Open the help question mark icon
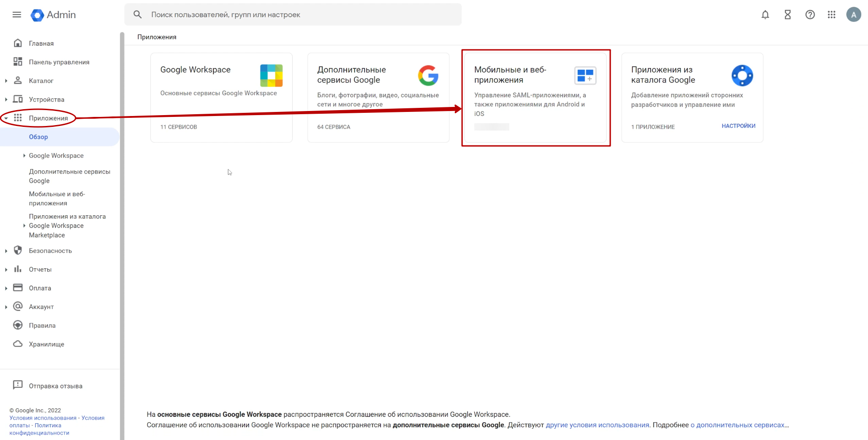Screen dimensions: 868x440 pos(810,15)
